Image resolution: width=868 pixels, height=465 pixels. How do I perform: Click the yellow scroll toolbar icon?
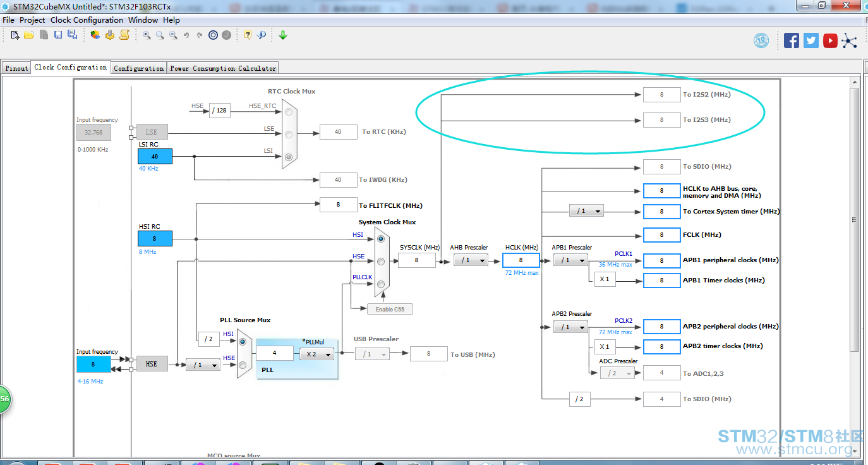click(124, 35)
